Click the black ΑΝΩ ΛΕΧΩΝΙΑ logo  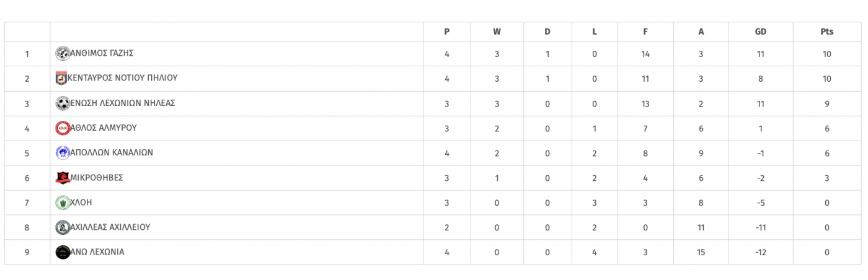click(63, 252)
